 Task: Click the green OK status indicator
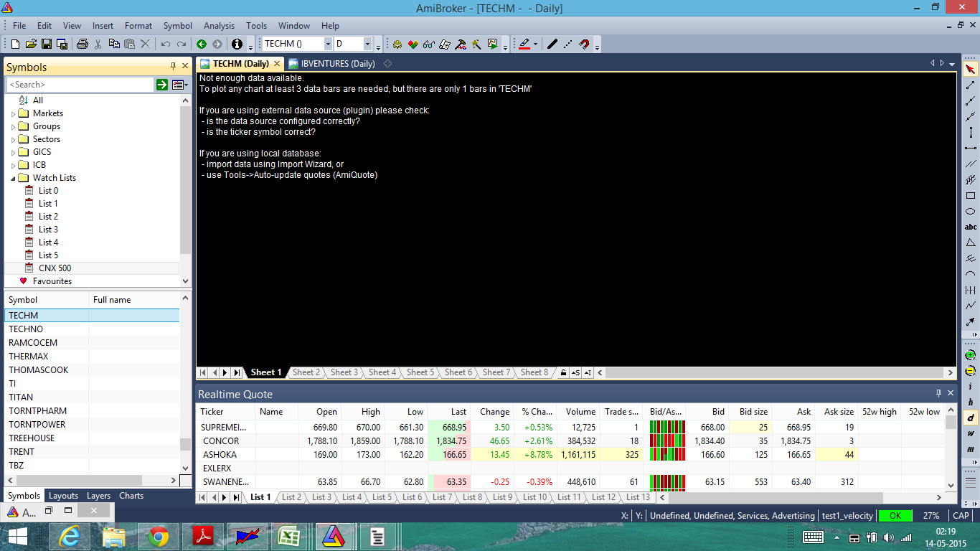tap(895, 516)
